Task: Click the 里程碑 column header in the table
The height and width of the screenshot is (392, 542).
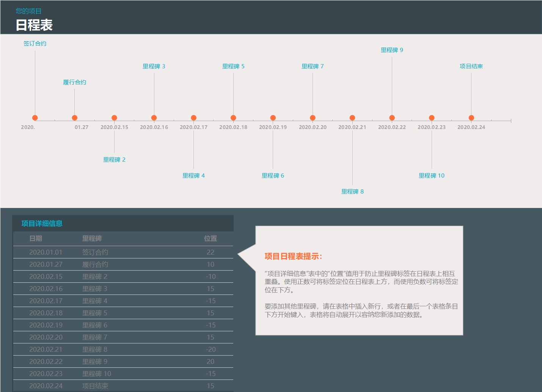Action: (92, 239)
